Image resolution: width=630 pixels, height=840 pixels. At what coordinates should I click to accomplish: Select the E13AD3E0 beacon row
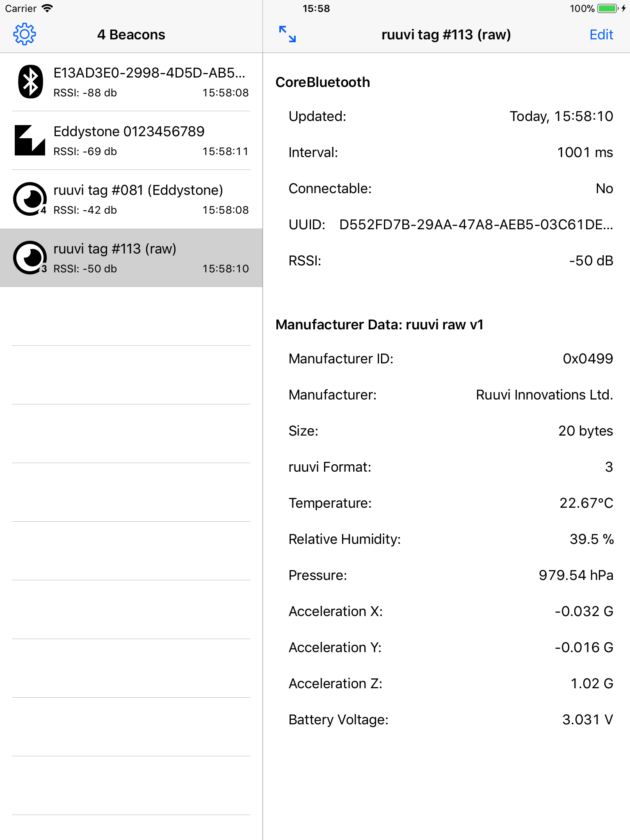tap(131, 82)
